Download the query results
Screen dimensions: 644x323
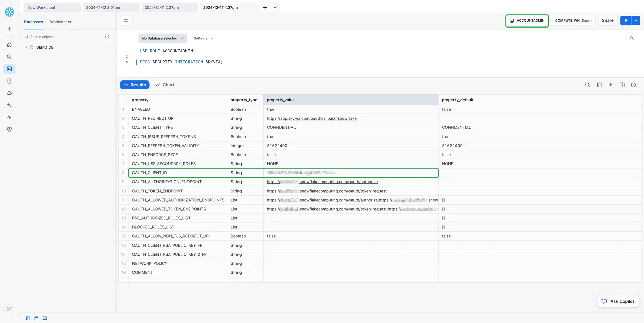(x=610, y=85)
